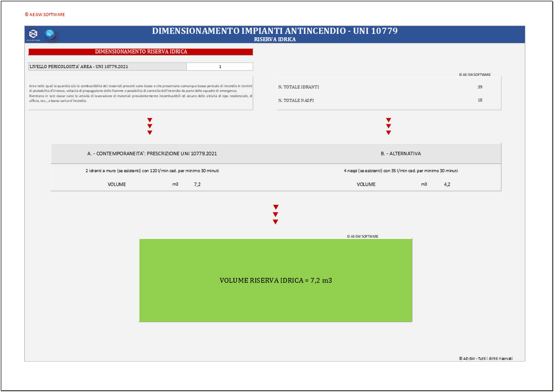The height and width of the screenshot is (392, 554).
Task: Click the '4 naspi' alternative prescription text
Action: pyautogui.click(x=400, y=170)
